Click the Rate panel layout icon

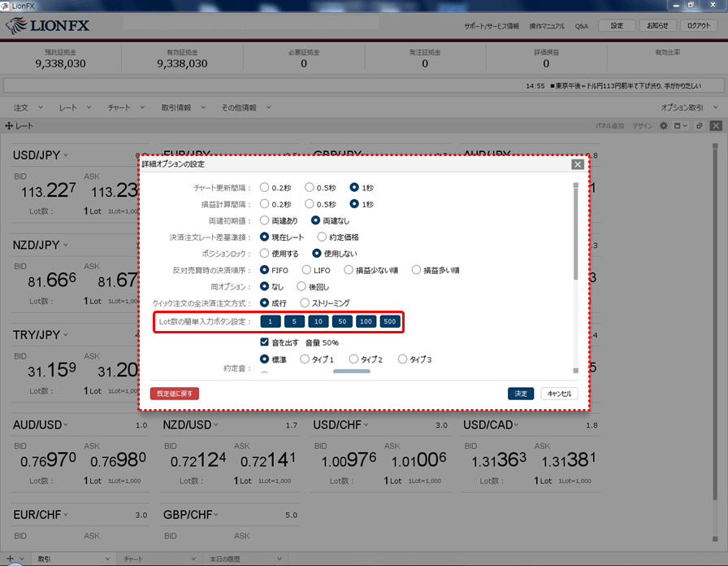pos(680,126)
